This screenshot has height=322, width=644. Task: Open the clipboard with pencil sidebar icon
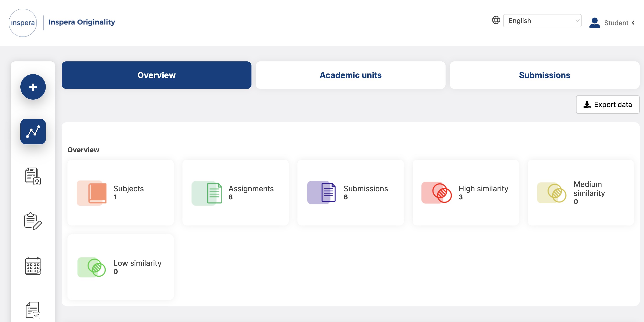[33, 221]
